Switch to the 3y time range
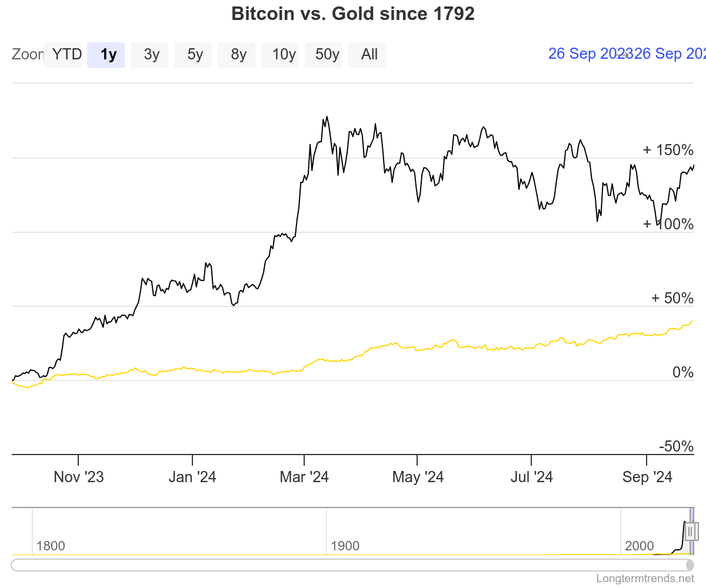706x588 pixels. (x=149, y=54)
